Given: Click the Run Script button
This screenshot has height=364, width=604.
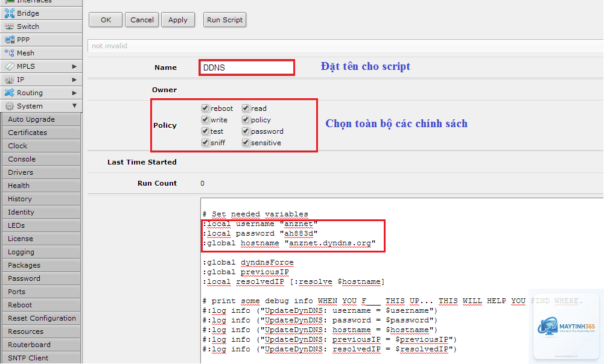Looking at the screenshot, I should pos(224,20).
